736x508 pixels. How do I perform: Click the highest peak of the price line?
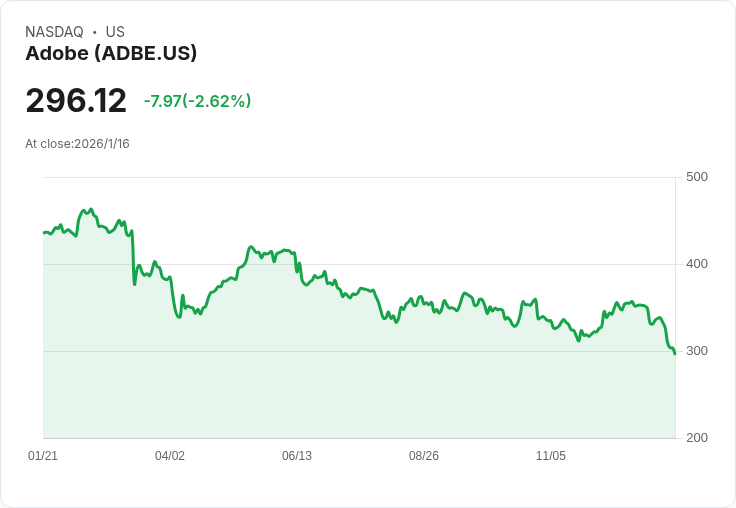91,209
